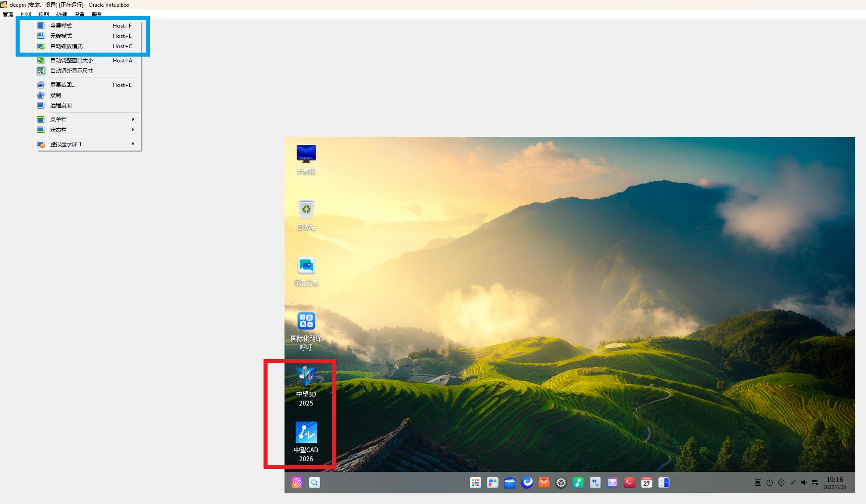This screenshot has width=866, height=504.
Task: Click the music player icon in dock
Action: [x=578, y=483]
